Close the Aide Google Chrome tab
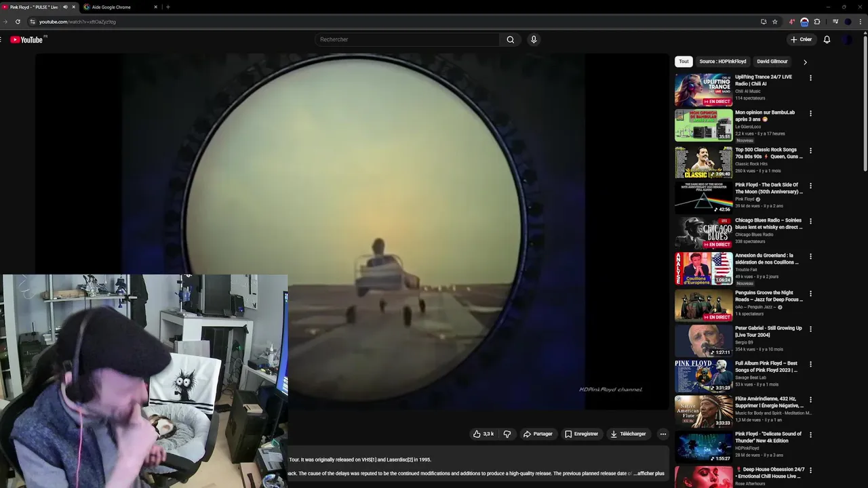868x488 pixels. point(155,7)
